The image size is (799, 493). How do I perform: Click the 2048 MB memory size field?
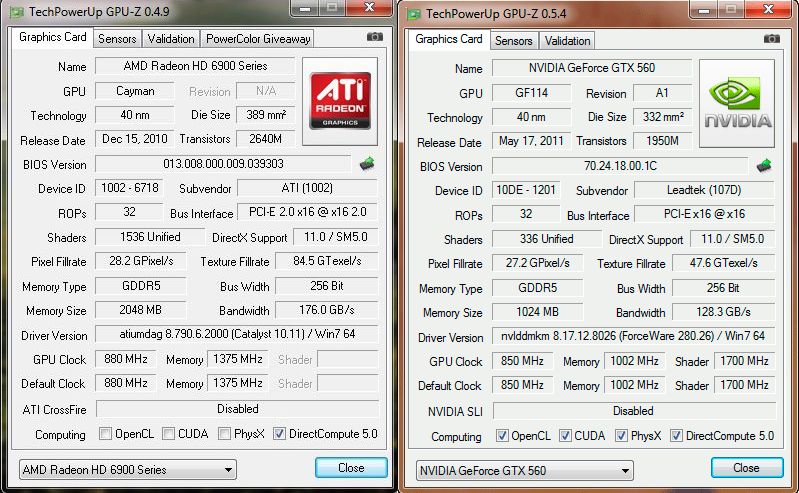[x=140, y=310]
